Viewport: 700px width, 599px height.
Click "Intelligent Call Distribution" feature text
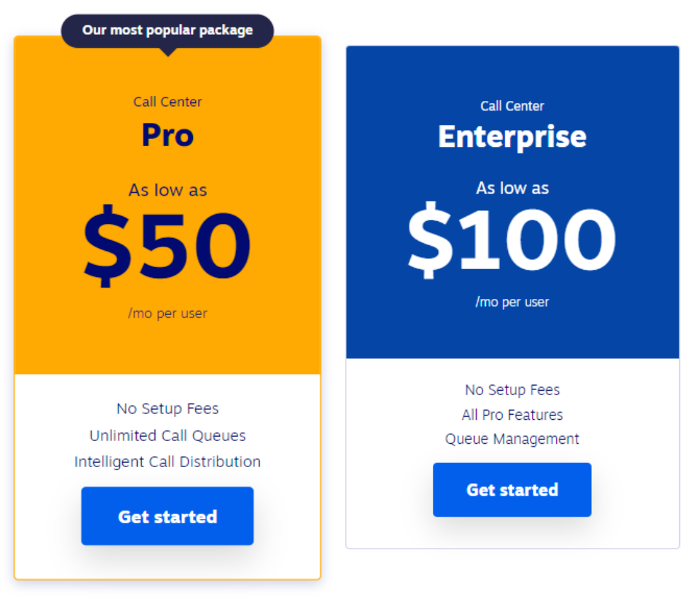click(x=168, y=462)
